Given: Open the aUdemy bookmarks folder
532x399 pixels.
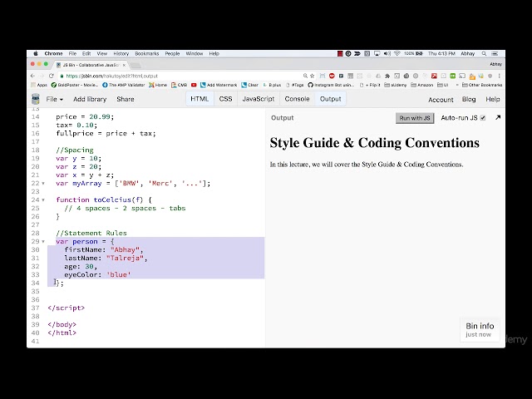Looking at the screenshot, I should click(x=396, y=85).
